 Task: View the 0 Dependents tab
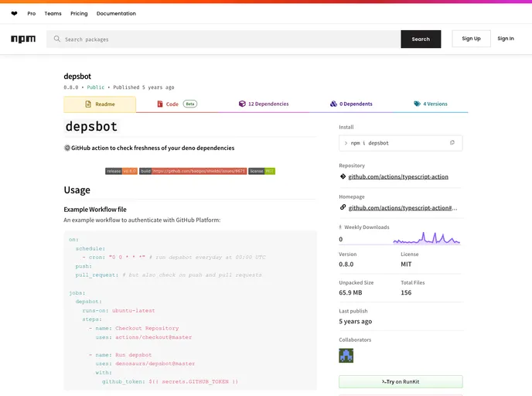pos(351,104)
